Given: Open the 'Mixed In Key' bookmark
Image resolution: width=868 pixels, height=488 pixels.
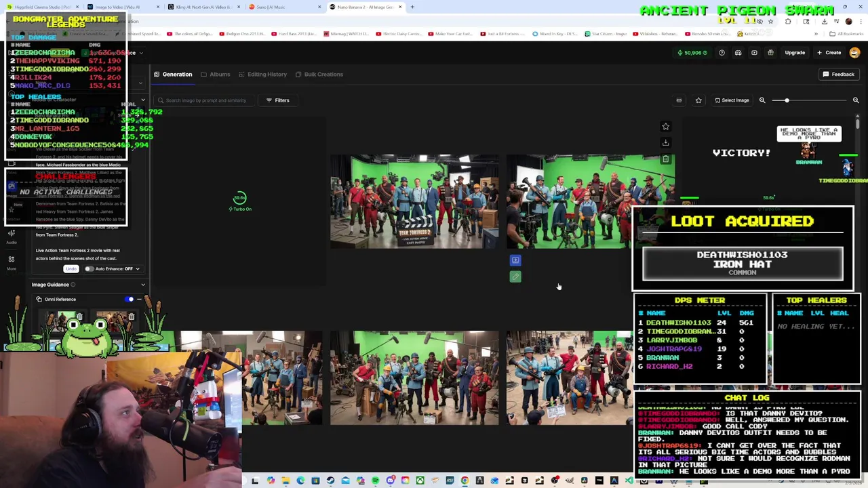Looking at the screenshot, I should [556, 34].
